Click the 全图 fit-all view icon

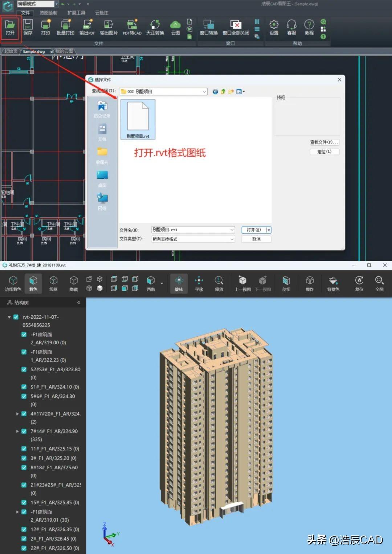[x=379, y=283]
